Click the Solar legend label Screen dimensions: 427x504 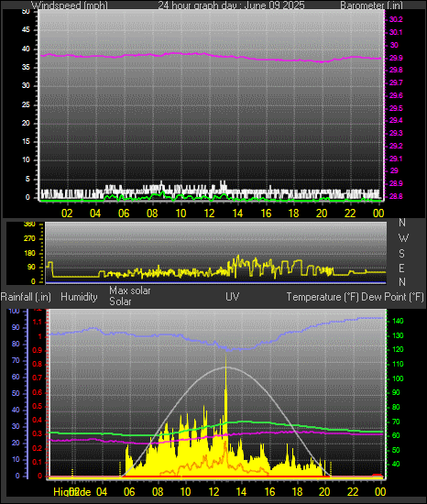120,301
